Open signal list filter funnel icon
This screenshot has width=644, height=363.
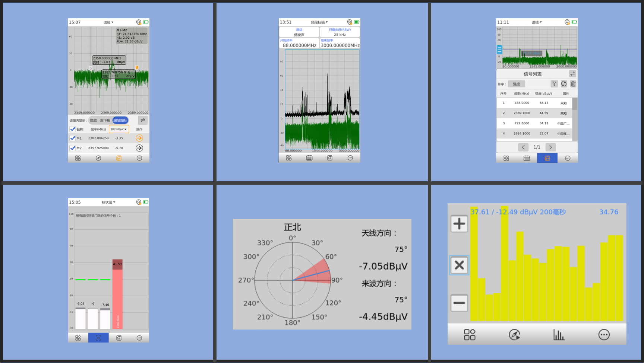(x=554, y=84)
